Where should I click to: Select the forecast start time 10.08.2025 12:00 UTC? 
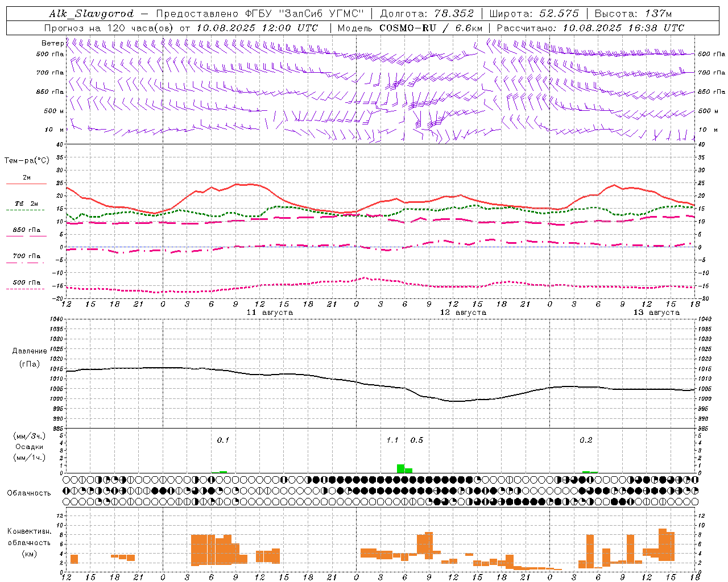pyautogui.click(x=257, y=28)
